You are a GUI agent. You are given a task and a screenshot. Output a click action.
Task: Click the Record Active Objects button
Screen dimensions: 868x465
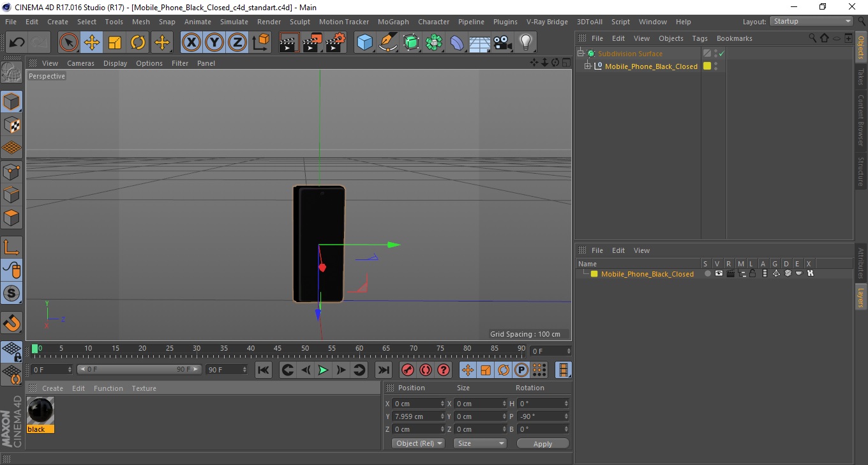click(407, 370)
